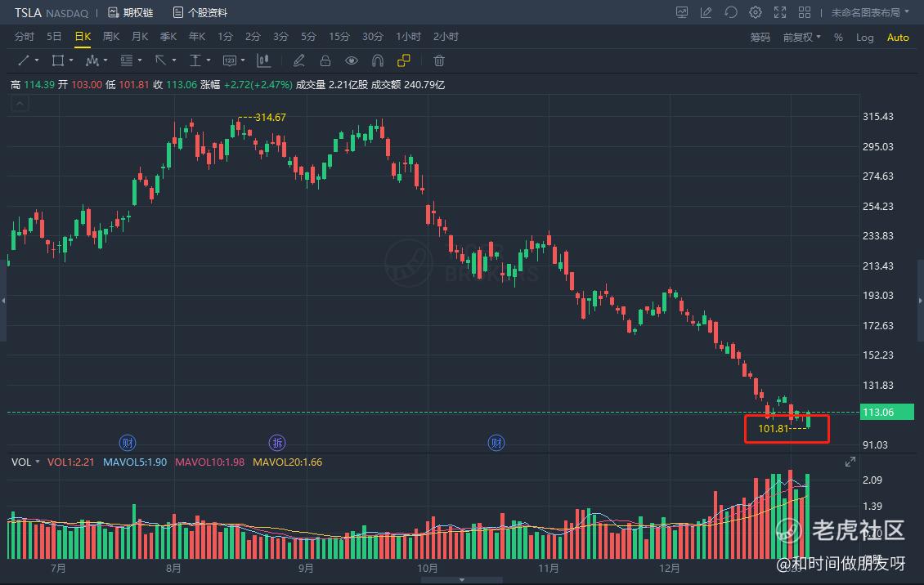Expand the rectangle shape tool dropdown
The height and width of the screenshot is (585, 924).
point(70,60)
